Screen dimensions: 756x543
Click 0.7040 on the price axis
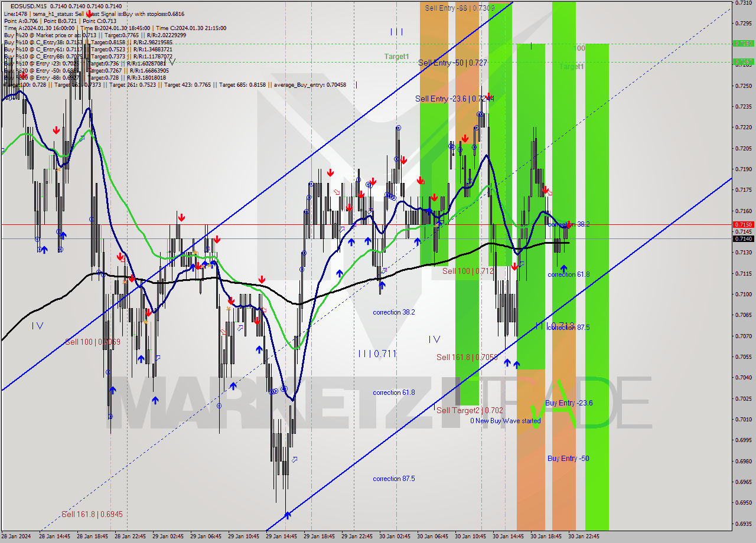coord(744,378)
